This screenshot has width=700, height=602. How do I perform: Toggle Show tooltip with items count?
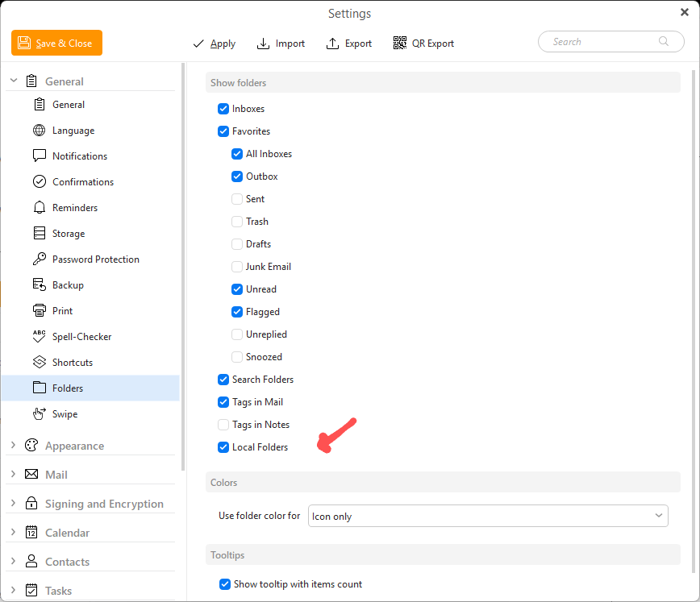[x=225, y=584]
